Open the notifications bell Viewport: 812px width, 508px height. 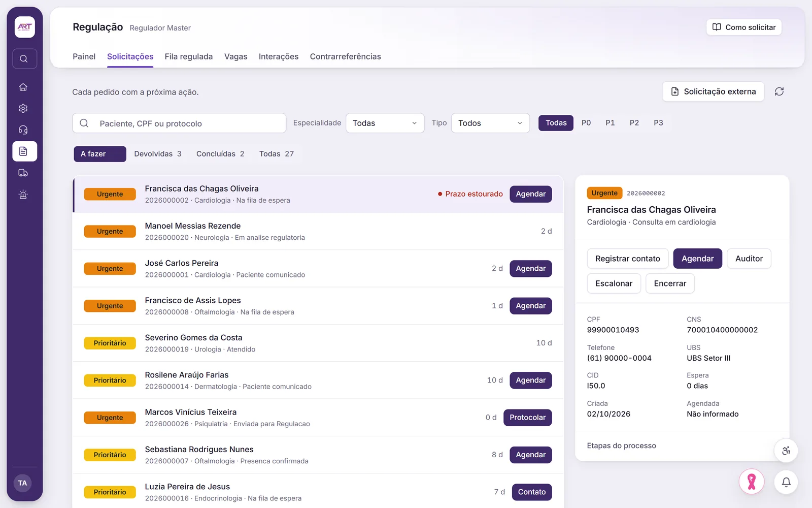click(786, 482)
